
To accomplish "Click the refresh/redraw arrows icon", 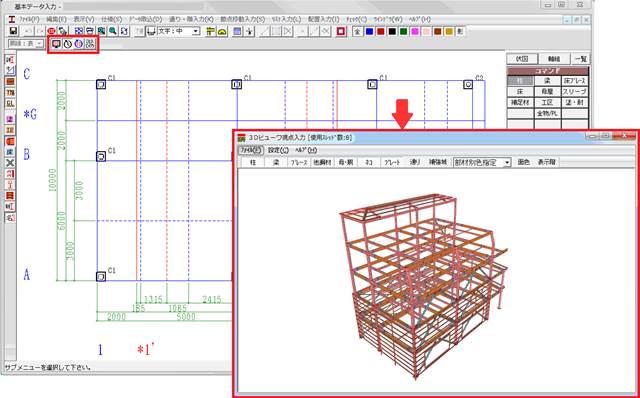I will coord(124,31).
